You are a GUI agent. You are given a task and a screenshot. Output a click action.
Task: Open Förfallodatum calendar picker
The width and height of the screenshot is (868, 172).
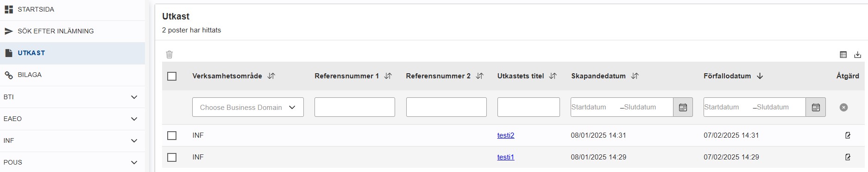(x=816, y=107)
